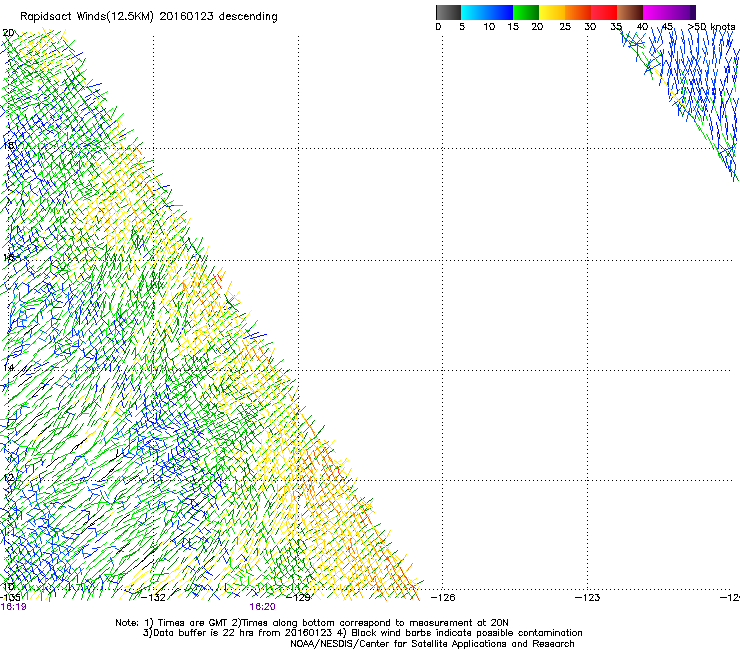Viewport: 740px width, 650px height.
Task: Select the '-123' longitude axis label
Action: [588, 598]
